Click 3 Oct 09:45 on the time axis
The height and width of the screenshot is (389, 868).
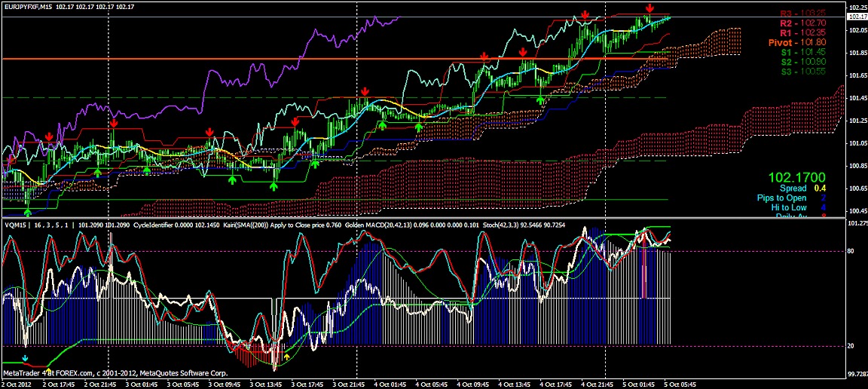[225, 384]
